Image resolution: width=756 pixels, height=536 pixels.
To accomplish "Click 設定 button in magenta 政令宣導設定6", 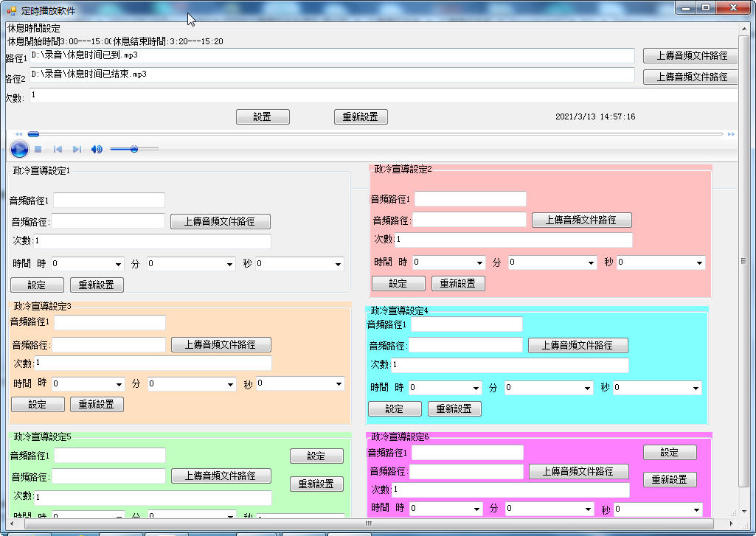I will pyautogui.click(x=670, y=452).
